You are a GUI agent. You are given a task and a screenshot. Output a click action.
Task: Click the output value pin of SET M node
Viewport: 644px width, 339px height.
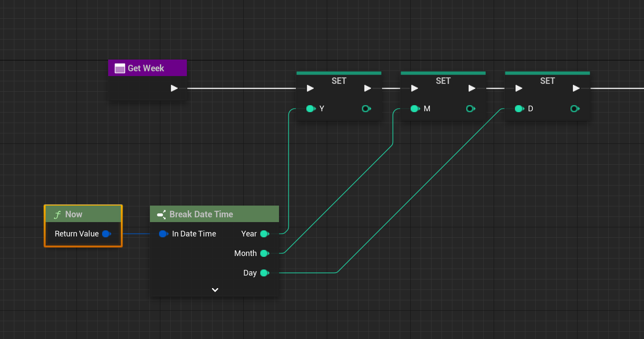(471, 109)
